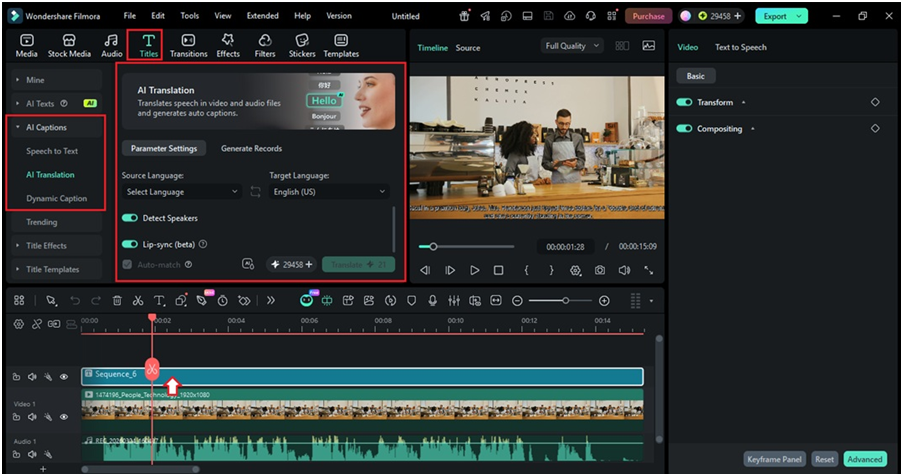Open the File menu

click(x=130, y=16)
